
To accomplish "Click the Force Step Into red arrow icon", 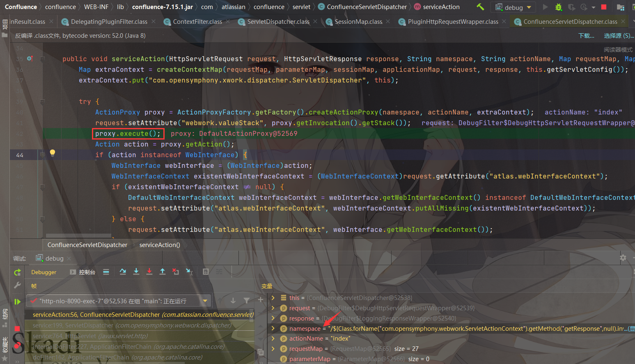I will tap(149, 272).
